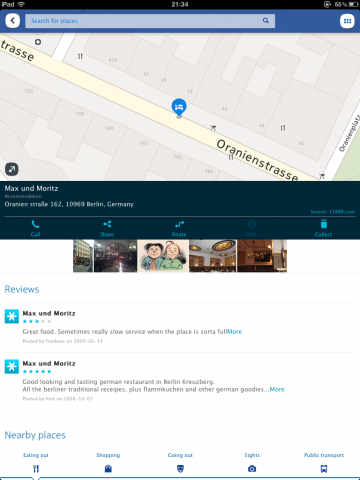The height and width of the screenshot is (480, 360).
Task: Show nearby Public transport
Action: [324, 463]
